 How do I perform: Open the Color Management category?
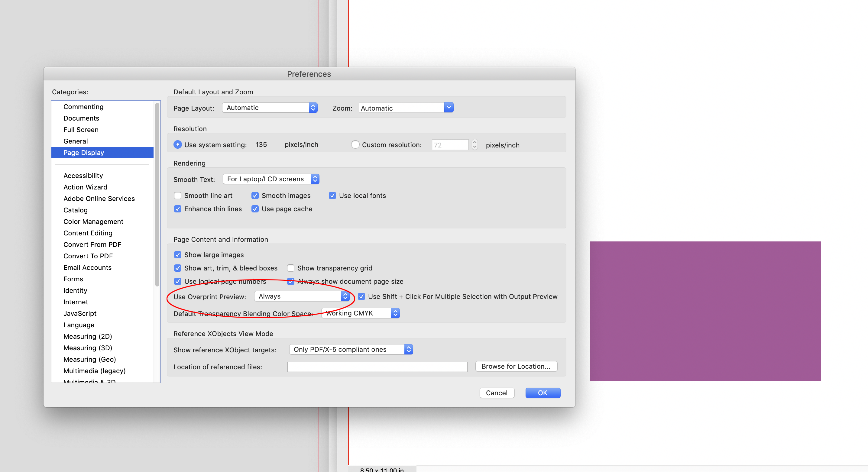(x=93, y=221)
